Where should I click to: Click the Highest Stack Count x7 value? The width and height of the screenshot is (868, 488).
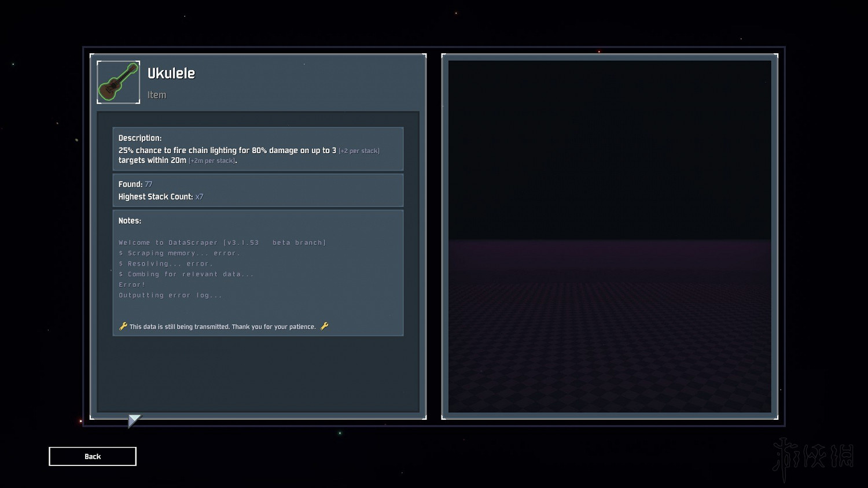pos(199,197)
